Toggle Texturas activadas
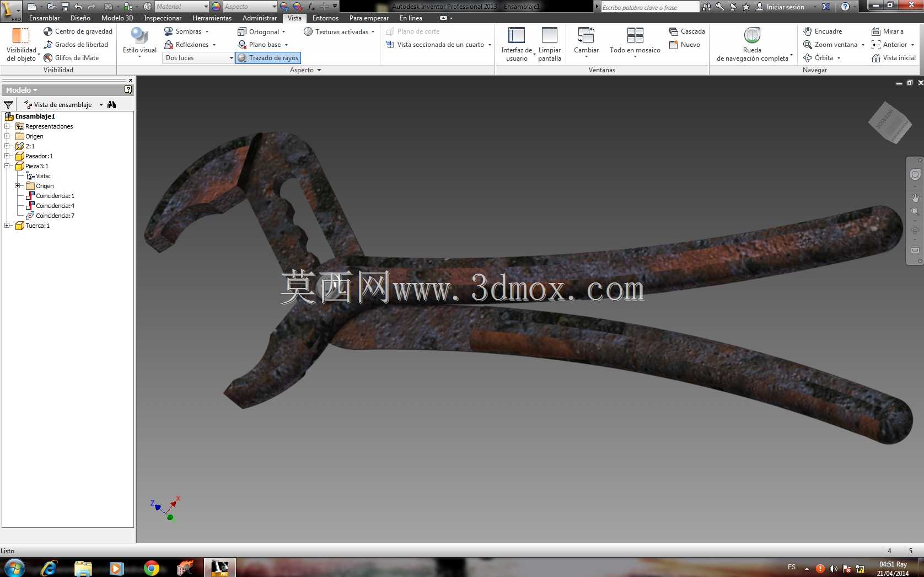The width and height of the screenshot is (924, 577). pyautogui.click(x=336, y=31)
